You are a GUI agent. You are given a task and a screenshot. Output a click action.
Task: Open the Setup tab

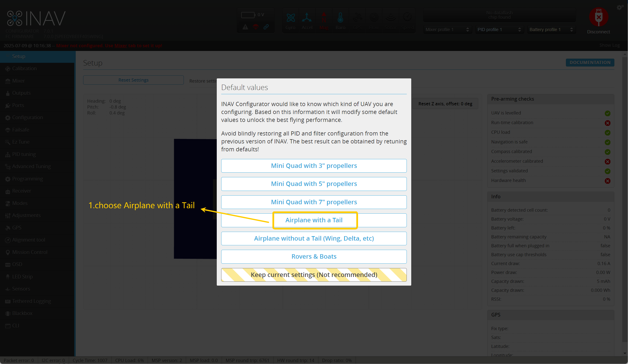click(x=37, y=57)
